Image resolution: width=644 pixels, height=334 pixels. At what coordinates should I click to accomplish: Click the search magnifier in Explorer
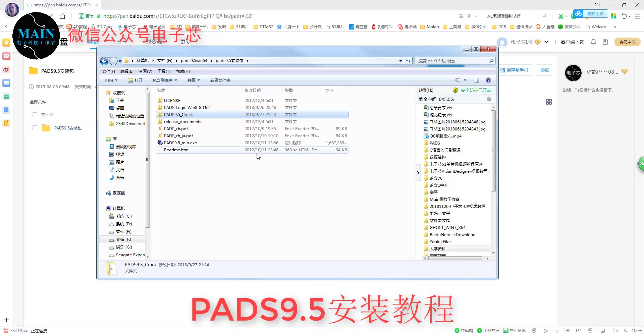(491, 61)
